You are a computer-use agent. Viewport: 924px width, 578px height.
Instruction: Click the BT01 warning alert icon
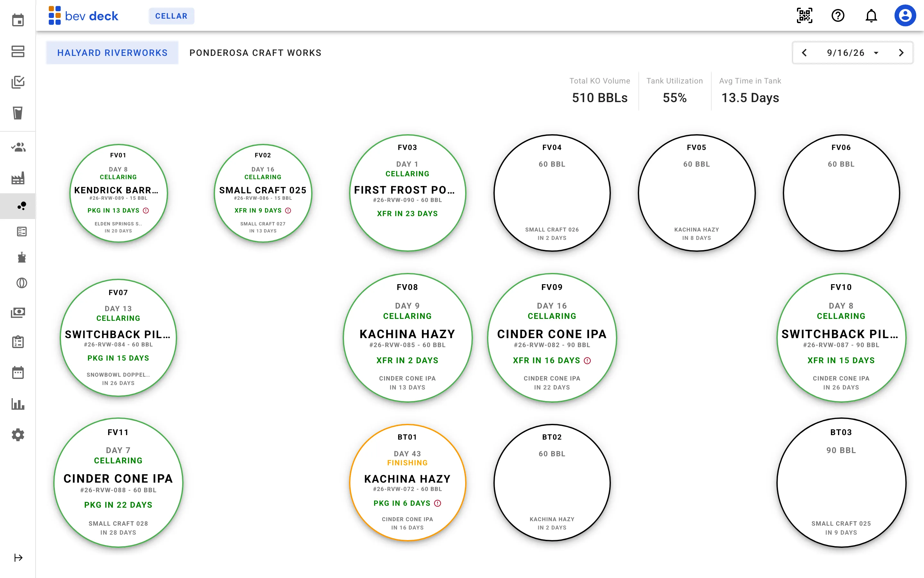pos(438,504)
